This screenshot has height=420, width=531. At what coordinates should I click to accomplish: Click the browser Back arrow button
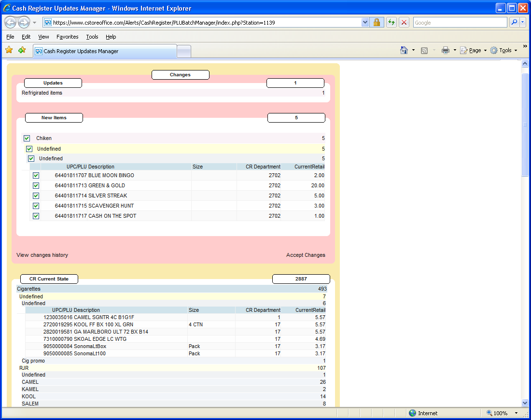tap(11, 23)
